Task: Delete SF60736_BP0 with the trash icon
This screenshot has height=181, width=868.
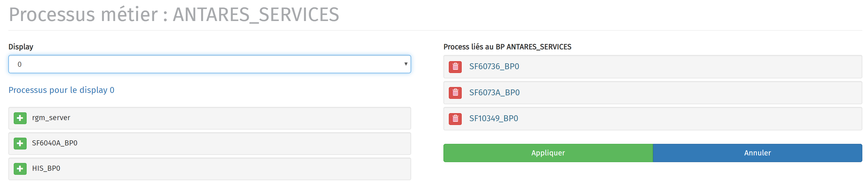Action: (455, 67)
